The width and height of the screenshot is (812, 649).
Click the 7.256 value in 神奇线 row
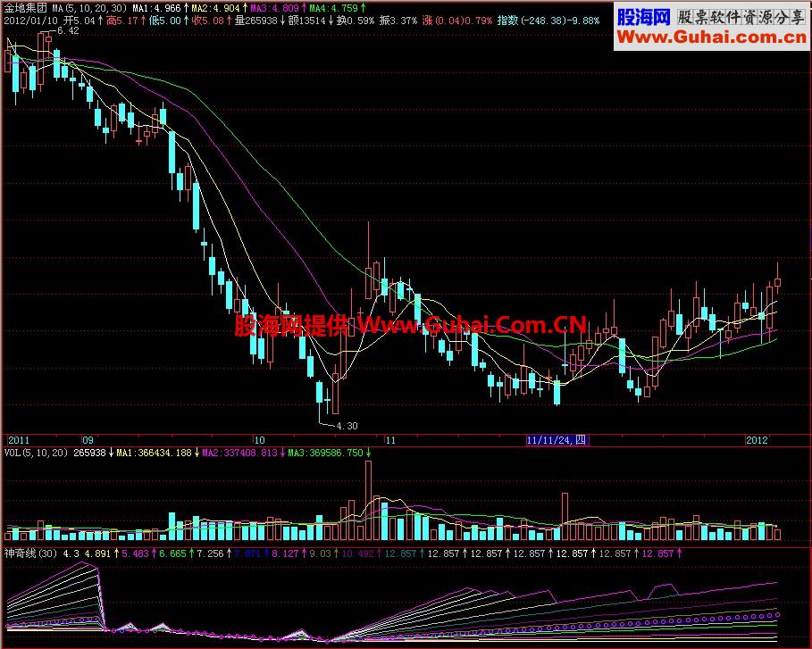[x=210, y=553]
